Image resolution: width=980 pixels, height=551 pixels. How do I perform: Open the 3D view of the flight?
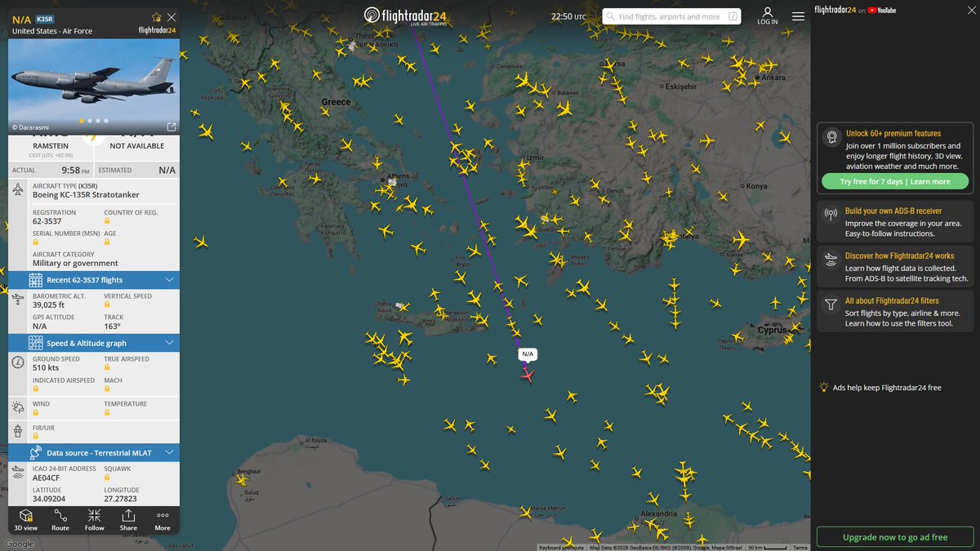click(x=25, y=520)
